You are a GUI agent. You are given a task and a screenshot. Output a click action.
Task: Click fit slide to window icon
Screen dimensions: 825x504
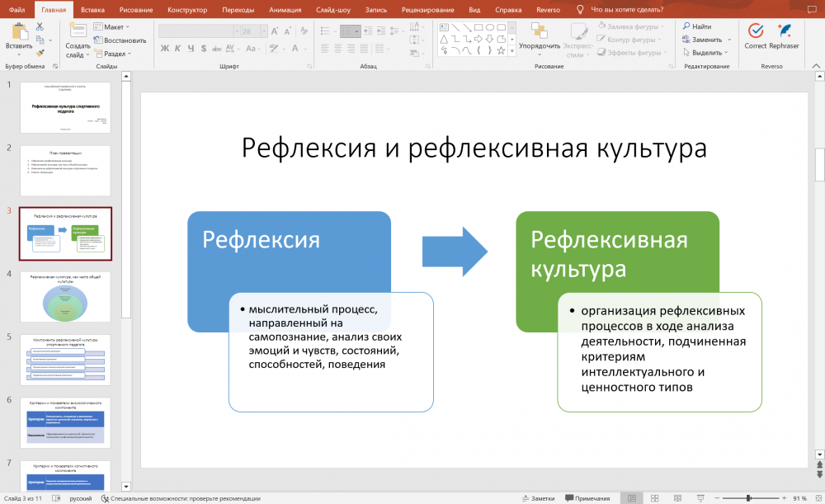pyautogui.click(x=817, y=498)
